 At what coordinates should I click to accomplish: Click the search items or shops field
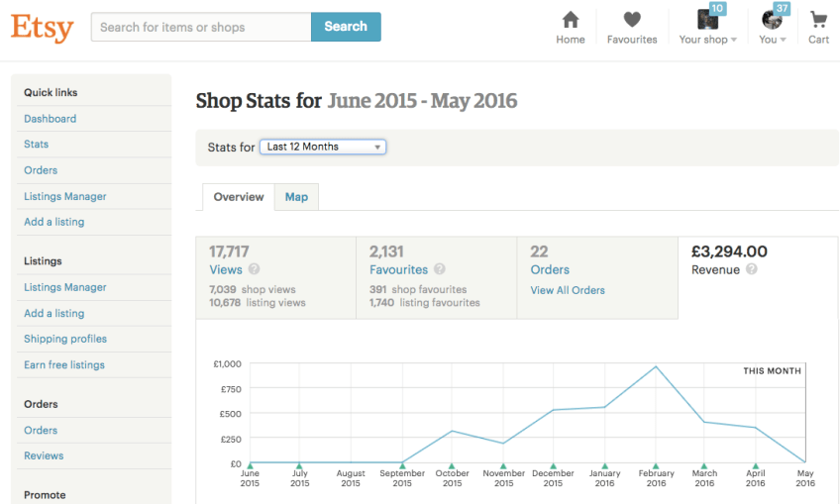[201, 27]
